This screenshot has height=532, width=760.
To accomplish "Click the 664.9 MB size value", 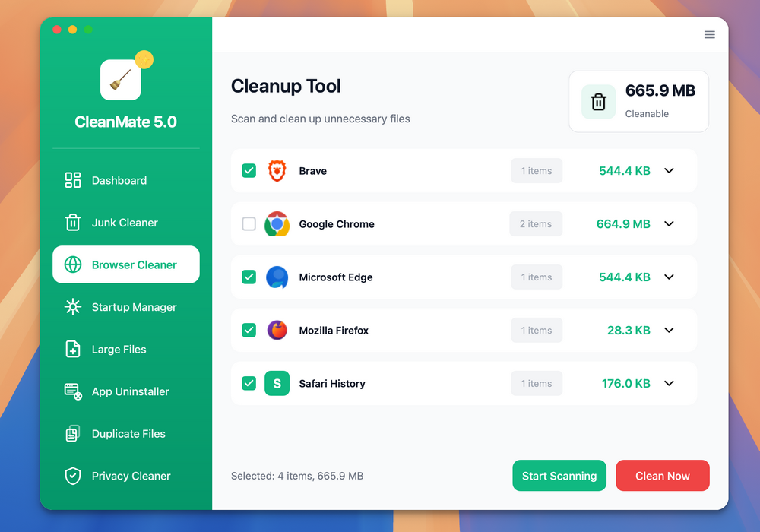I will 623,224.
